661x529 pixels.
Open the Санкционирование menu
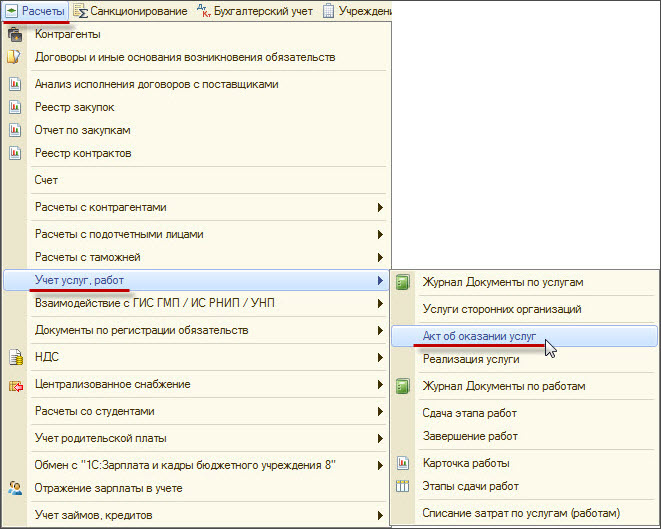[x=131, y=11]
